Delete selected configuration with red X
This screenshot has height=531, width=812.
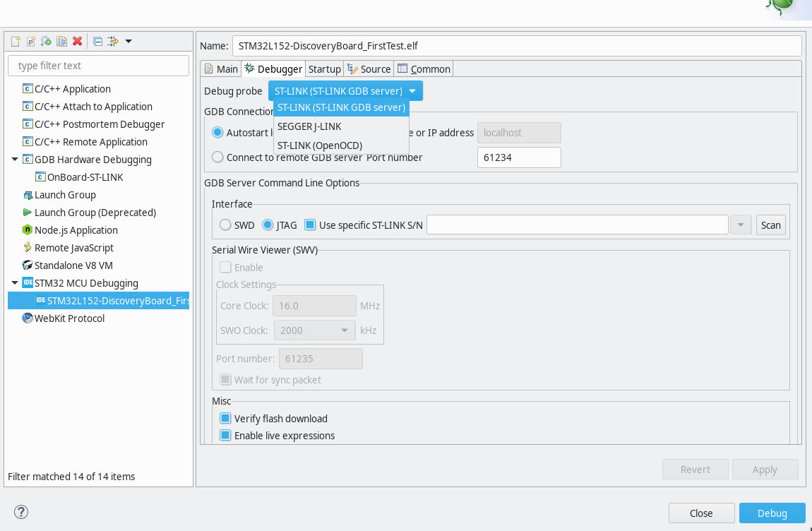click(77, 42)
